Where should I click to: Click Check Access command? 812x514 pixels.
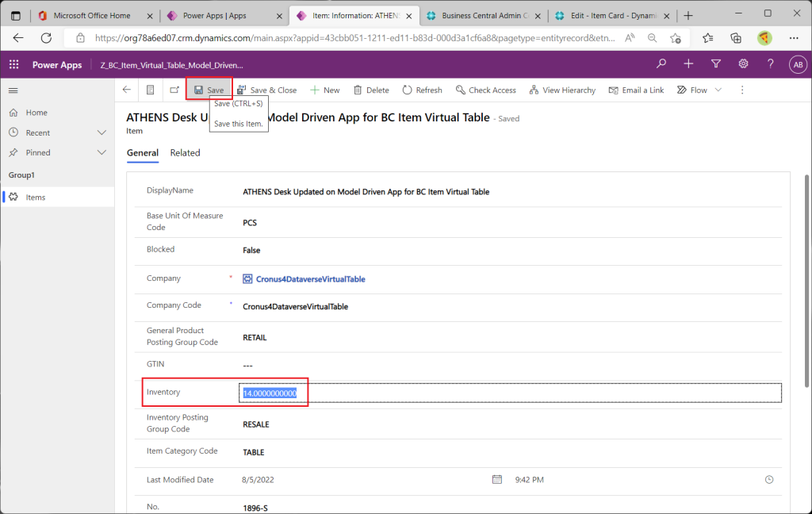click(x=486, y=90)
